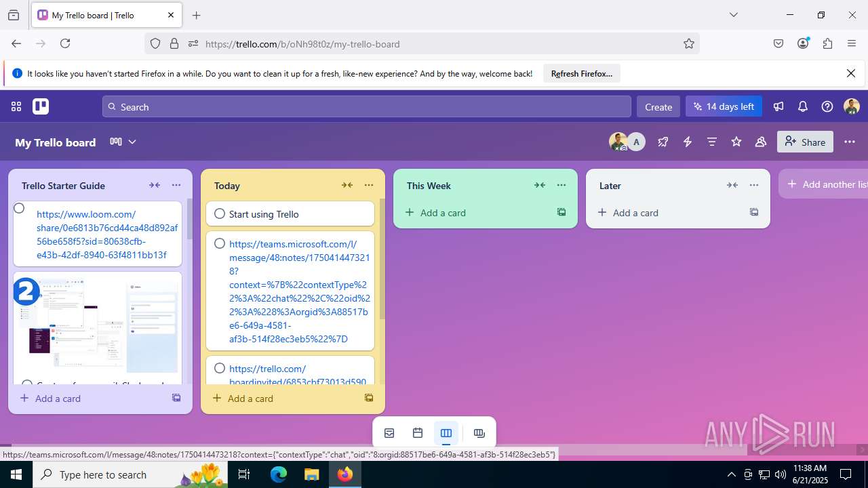Image resolution: width=868 pixels, height=488 pixels.
Task: Open the board filter icon
Action: [712, 142]
